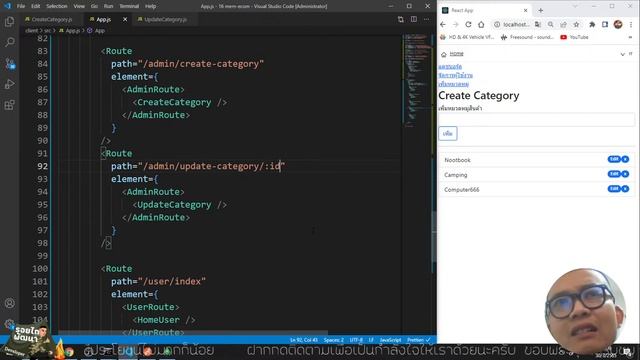The image size is (640, 360).
Task: Click the Split Editor icon
Action: (x=414, y=19)
